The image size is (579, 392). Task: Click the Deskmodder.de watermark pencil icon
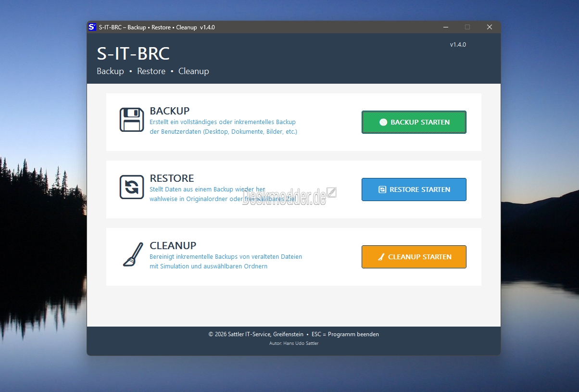(331, 193)
